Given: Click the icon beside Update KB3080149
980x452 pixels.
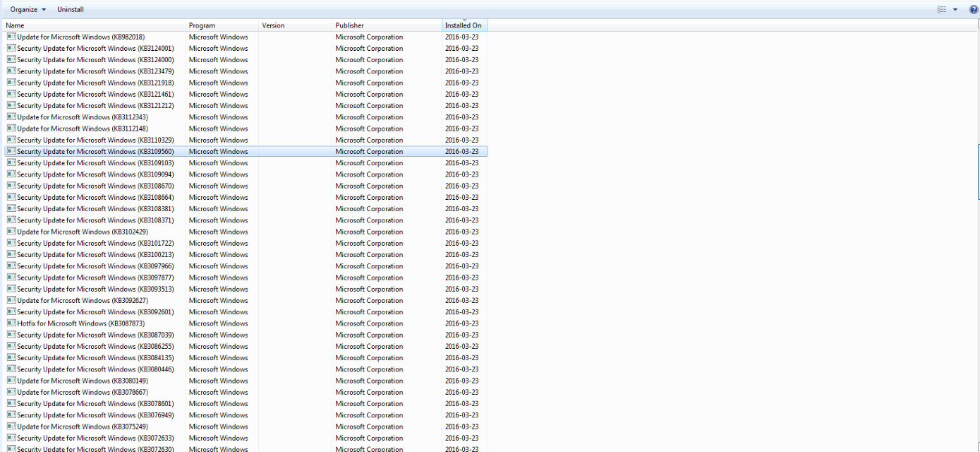Looking at the screenshot, I should click(10, 381).
